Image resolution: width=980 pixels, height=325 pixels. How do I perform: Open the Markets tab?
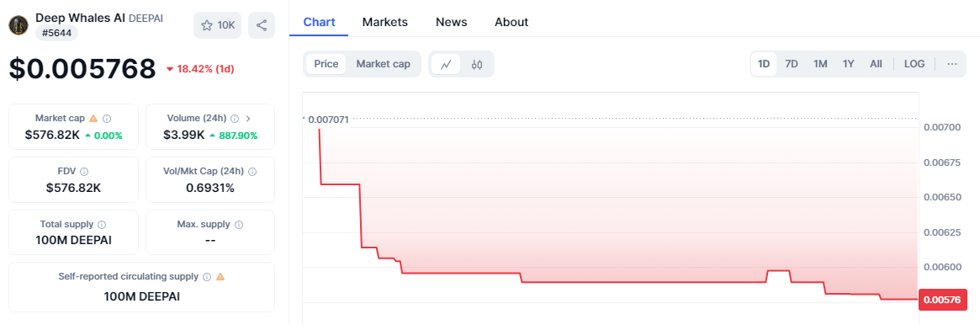click(x=385, y=22)
